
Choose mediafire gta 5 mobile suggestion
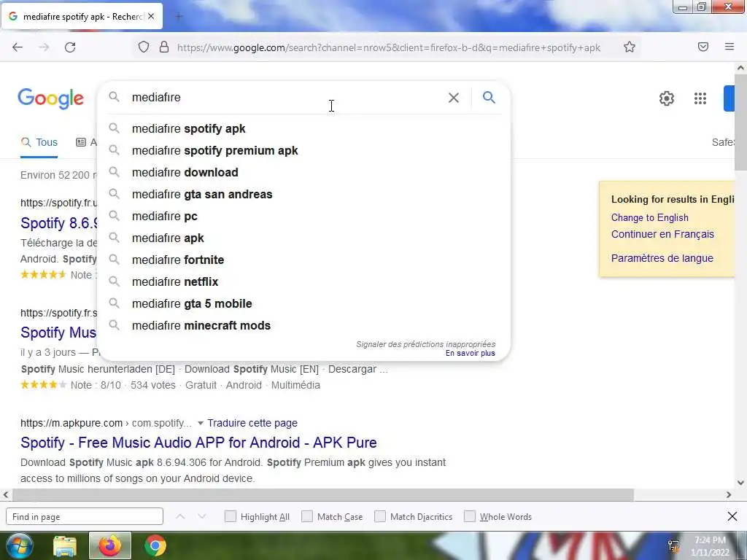tap(304, 304)
